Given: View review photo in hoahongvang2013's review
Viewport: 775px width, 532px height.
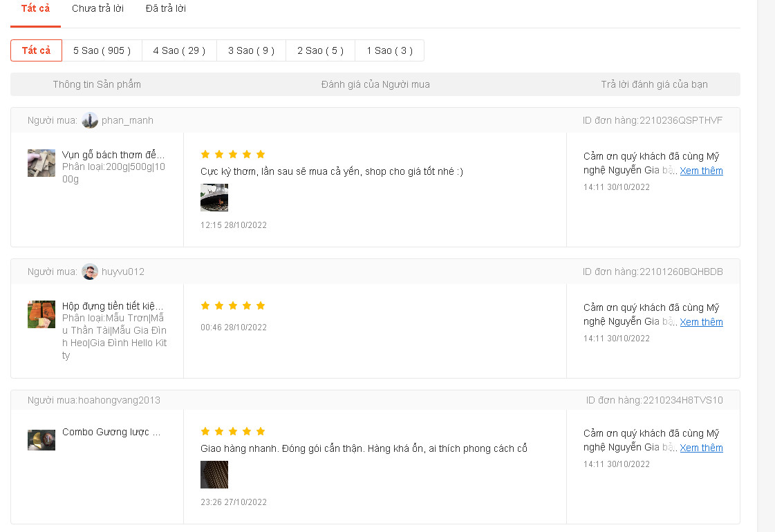Looking at the screenshot, I should tap(214, 475).
